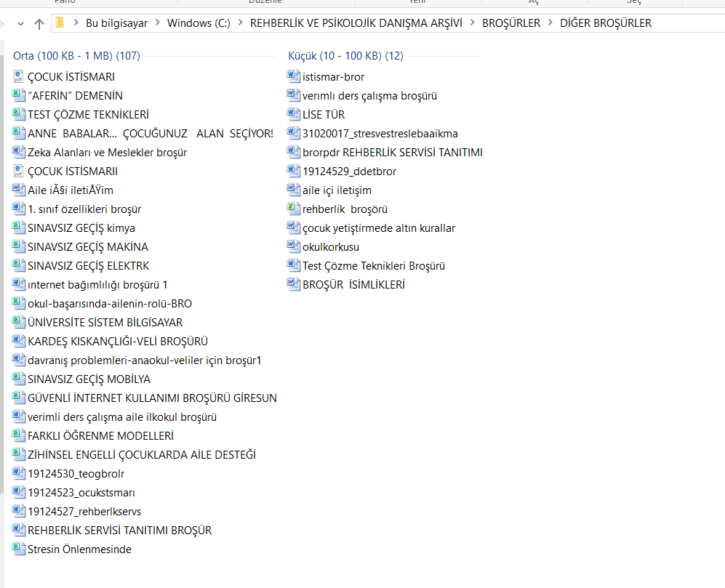This screenshot has width=725, height=588.
Task: Click the Word icon of 19124530_teogbrolr
Action: point(18,474)
